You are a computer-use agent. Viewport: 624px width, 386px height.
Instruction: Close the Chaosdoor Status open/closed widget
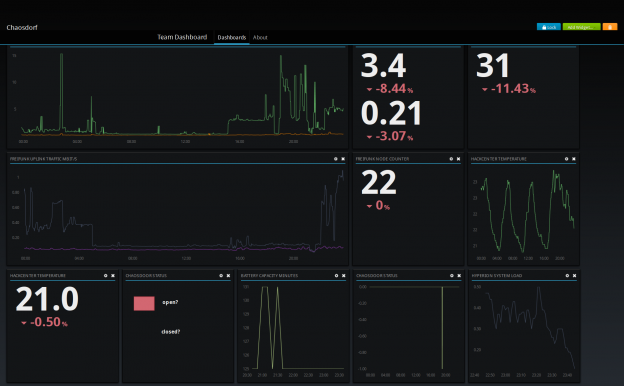(228, 275)
